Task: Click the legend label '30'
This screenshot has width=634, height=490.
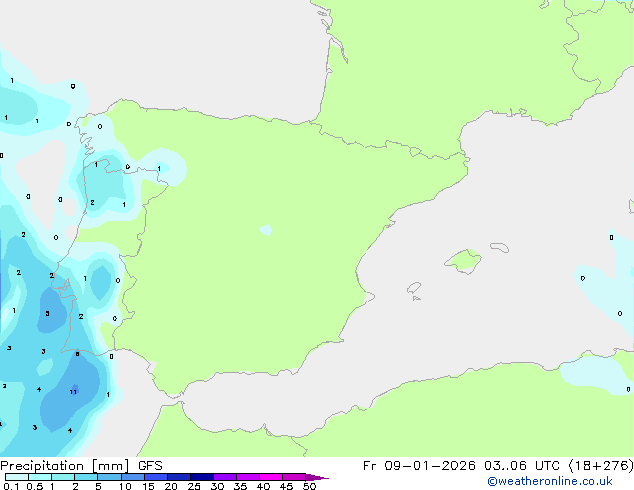Action: point(217,486)
